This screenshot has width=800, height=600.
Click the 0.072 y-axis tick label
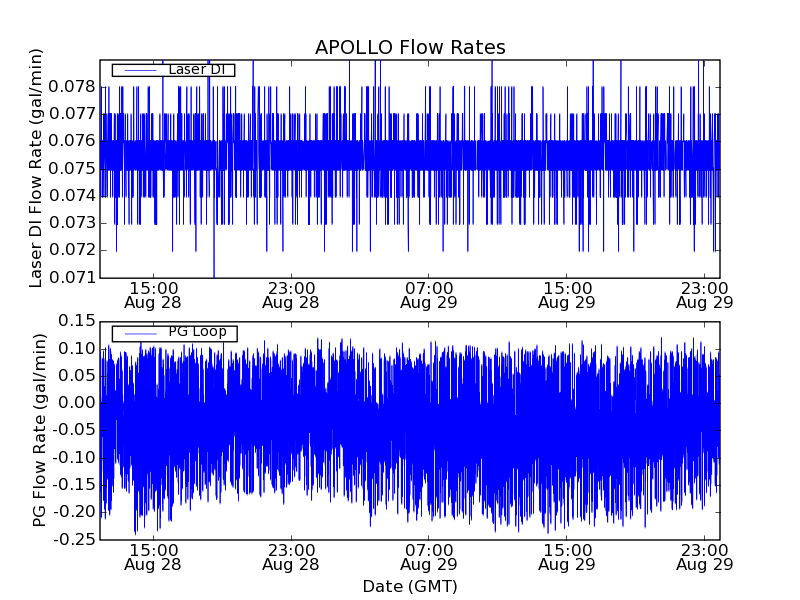tap(72, 250)
